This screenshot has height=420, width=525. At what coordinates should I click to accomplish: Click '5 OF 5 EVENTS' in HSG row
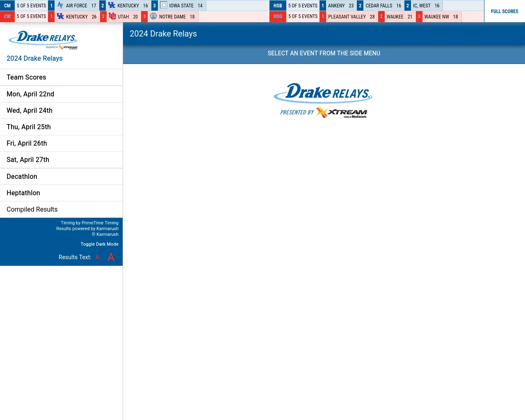pos(303,16)
